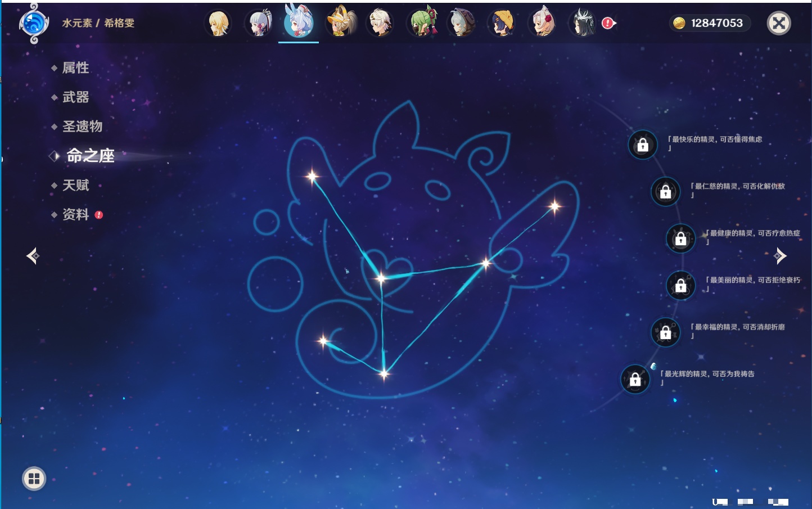Open the 属性 attributes tab
This screenshot has width=812, height=509.
click(75, 68)
